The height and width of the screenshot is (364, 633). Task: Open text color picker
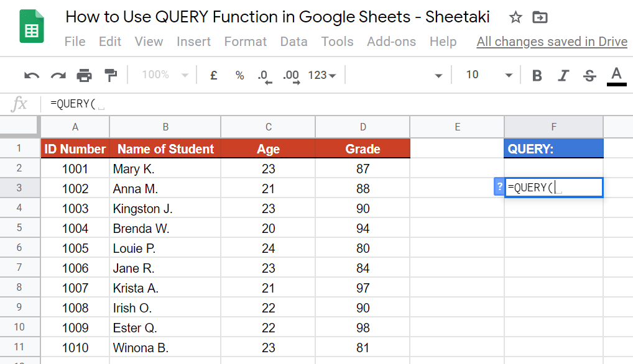[x=616, y=76]
